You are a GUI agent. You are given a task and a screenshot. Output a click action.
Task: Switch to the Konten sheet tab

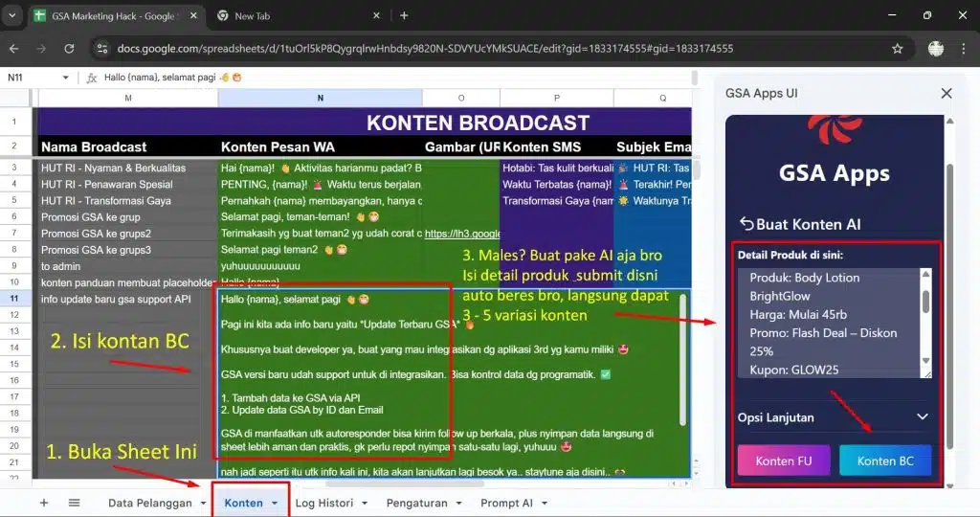[243, 504]
